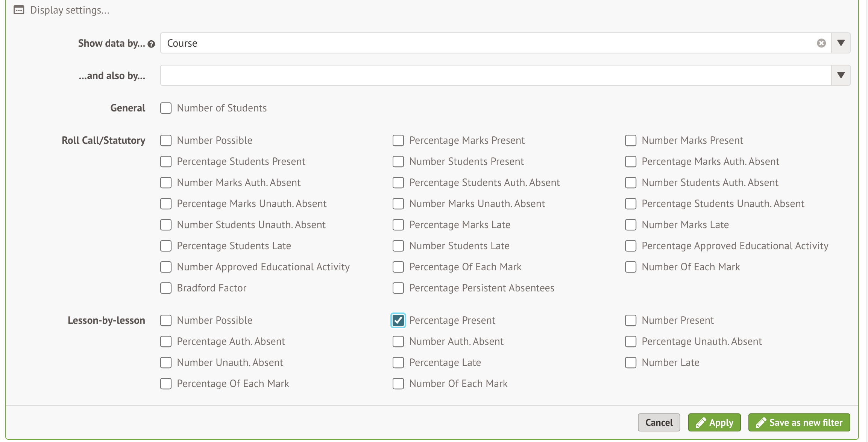This screenshot has height=442, width=868.
Task: Open the Show data by dropdown arrow
Action: point(841,43)
